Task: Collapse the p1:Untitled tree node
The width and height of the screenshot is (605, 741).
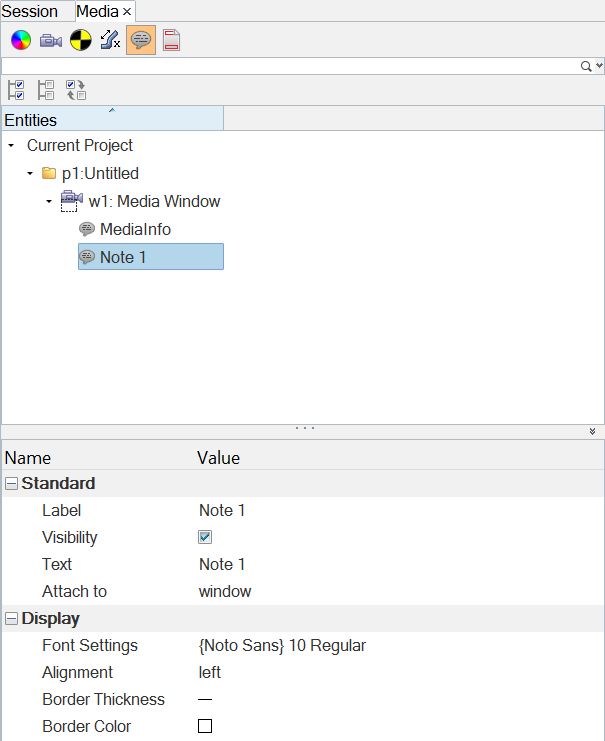Action: click(30, 174)
